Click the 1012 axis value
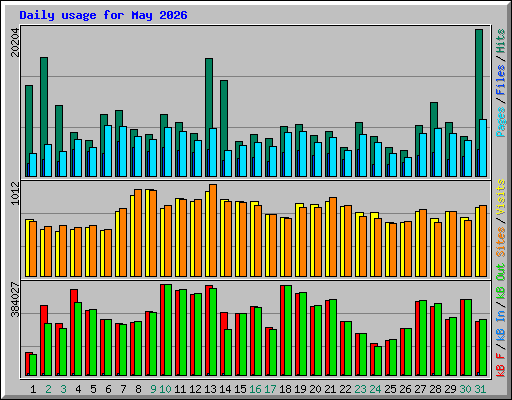Viewport: 512px width, 400px height. (15, 193)
